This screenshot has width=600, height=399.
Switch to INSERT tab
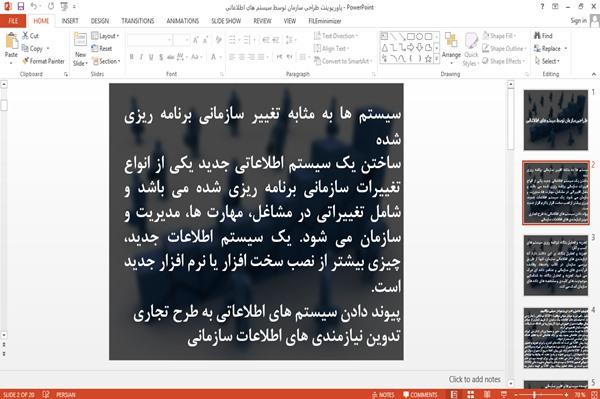[x=70, y=21]
